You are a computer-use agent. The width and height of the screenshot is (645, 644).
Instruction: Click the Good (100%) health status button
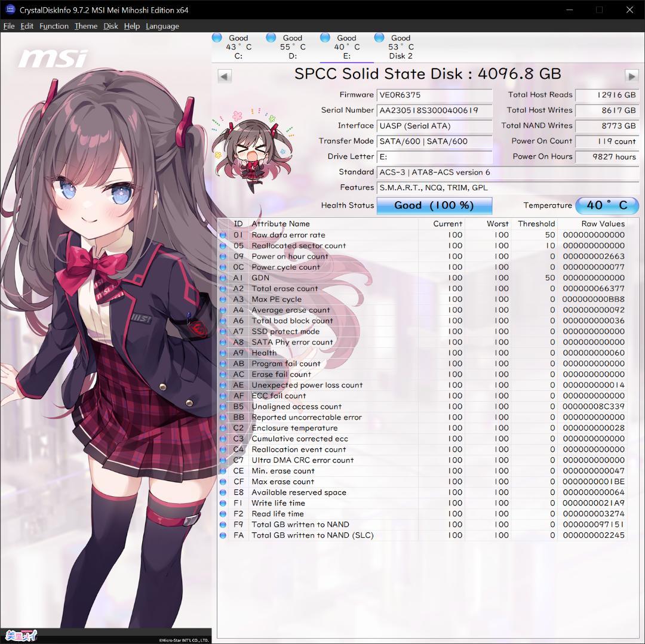click(434, 205)
